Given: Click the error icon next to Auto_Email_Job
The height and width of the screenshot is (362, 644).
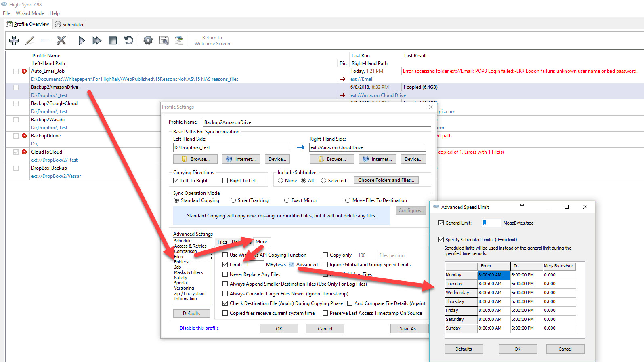Looking at the screenshot, I should click(24, 71).
